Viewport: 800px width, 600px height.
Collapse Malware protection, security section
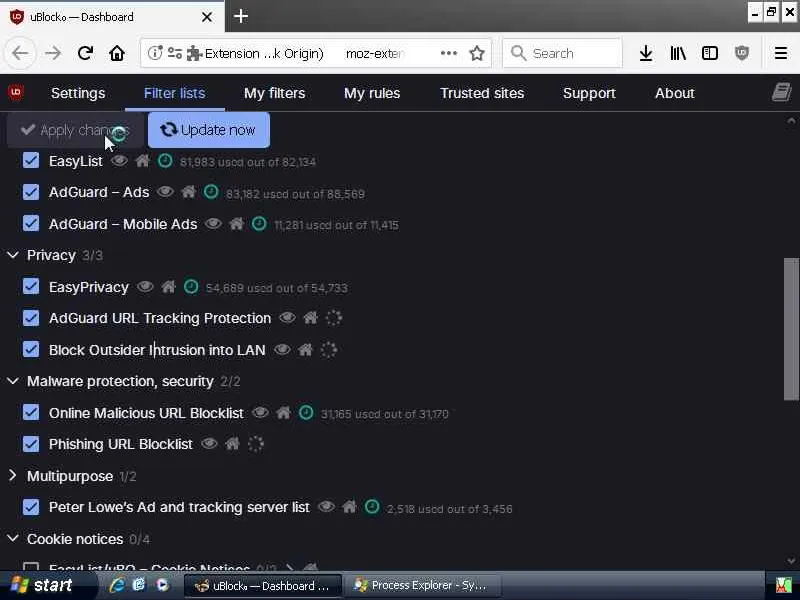13,381
